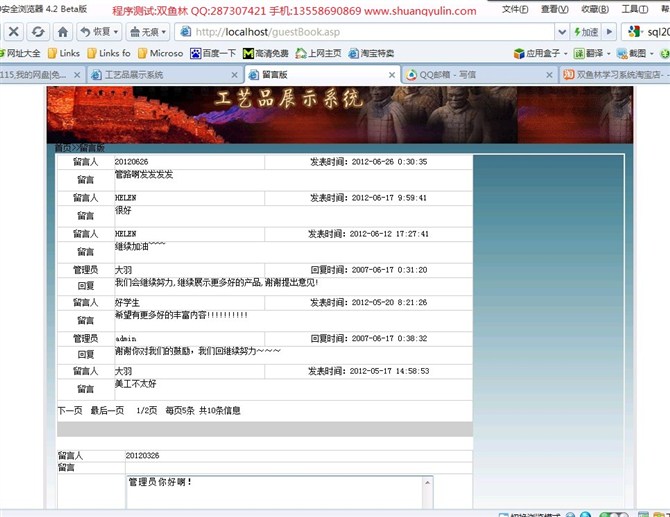Expand the address bar history dropdown
The image size is (670, 517).
(x=562, y=32)
